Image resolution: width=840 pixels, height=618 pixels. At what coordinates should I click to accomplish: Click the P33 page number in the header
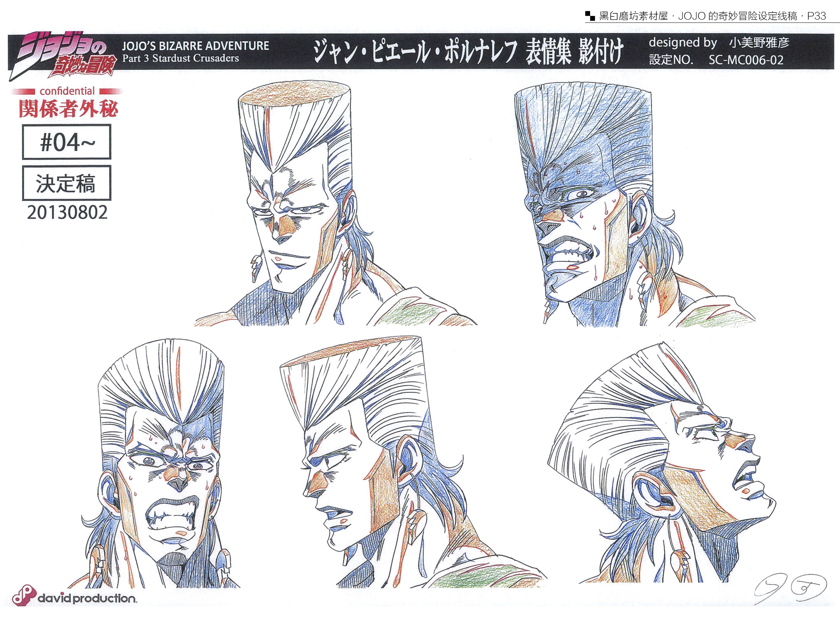click(x=817, y=16)
